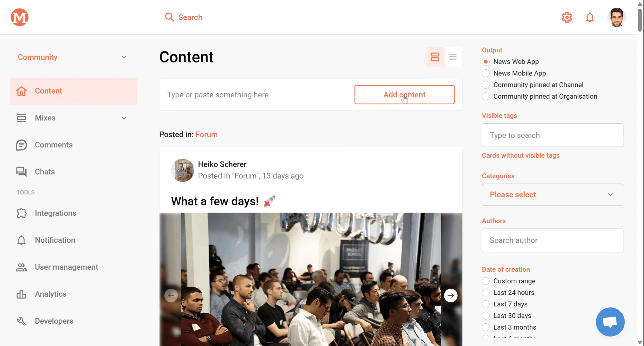This screenshot has width=644, height=346.
Task: Go to next image with right arrow
Action: (451, 295)
